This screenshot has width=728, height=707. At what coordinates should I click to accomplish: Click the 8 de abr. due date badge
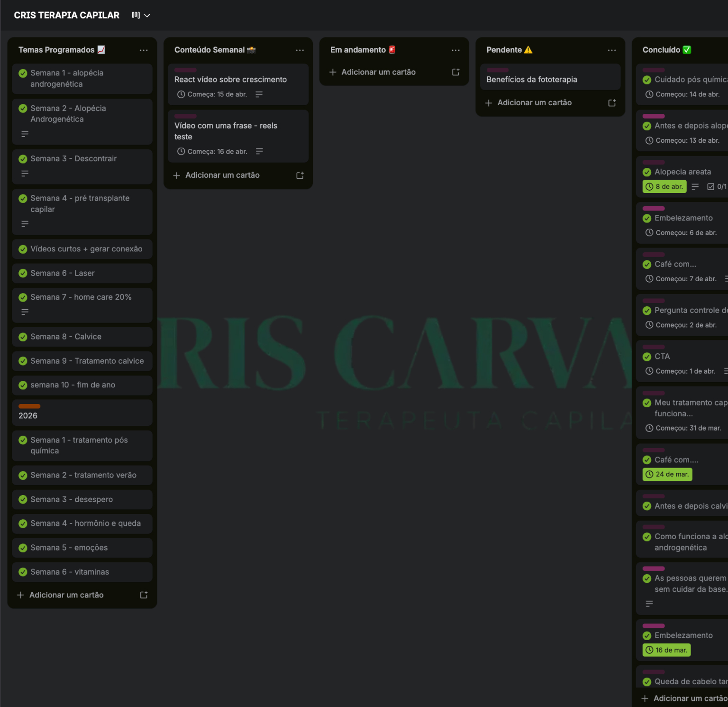[x=664, y=187]
